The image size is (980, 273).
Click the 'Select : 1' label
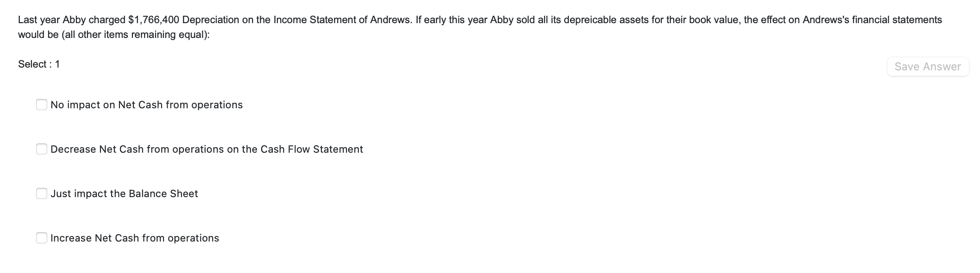(x=39, y=64)
